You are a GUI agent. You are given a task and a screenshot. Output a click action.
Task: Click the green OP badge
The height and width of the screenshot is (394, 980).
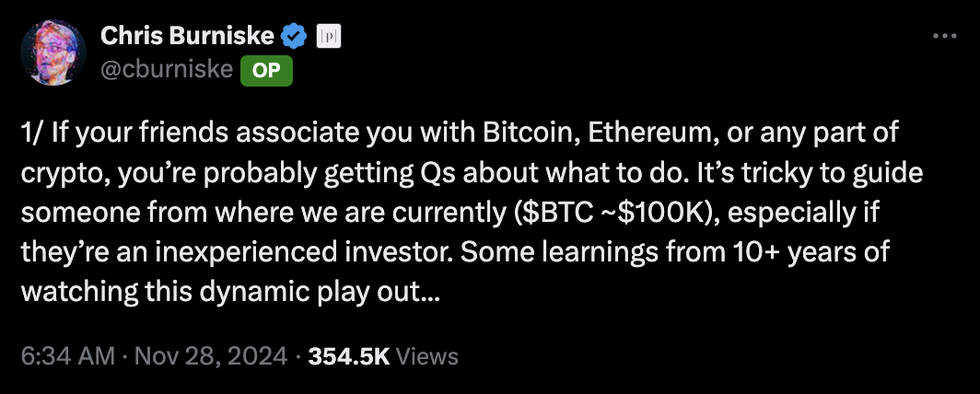click(x=267, y=71)
